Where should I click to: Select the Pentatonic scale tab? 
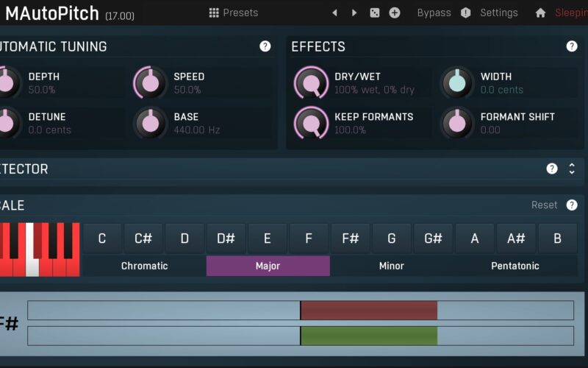click(514, 266)
